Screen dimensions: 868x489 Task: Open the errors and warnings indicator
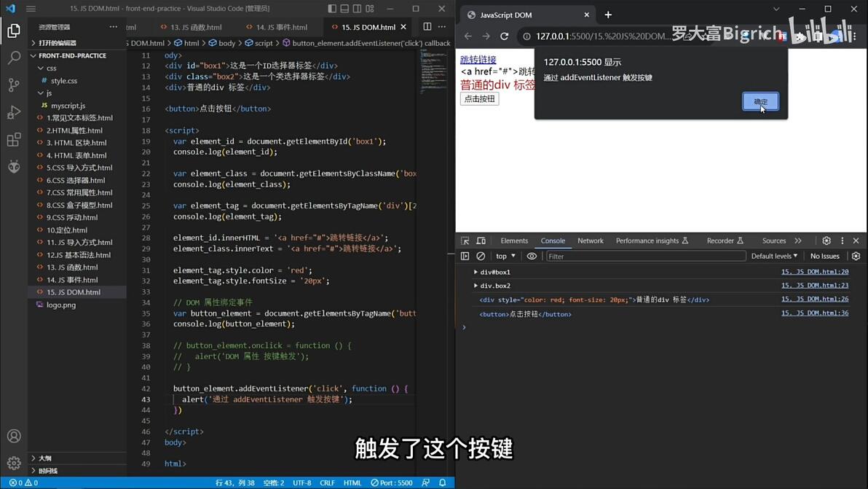pos(24,483)
